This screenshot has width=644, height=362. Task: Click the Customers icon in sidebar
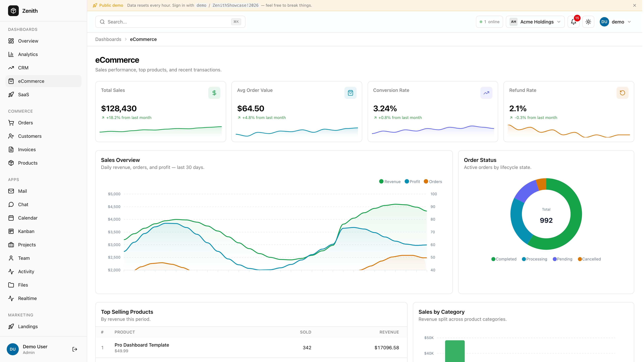click(11, 136)
